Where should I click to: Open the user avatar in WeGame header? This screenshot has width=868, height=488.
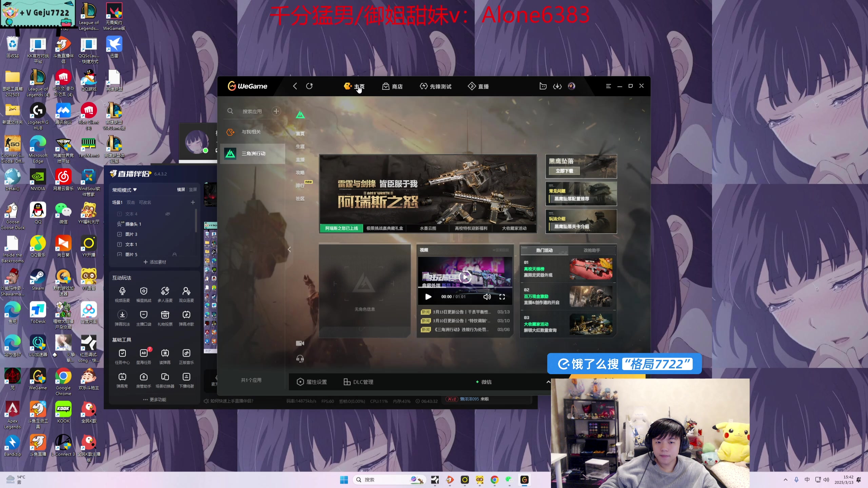572,86
